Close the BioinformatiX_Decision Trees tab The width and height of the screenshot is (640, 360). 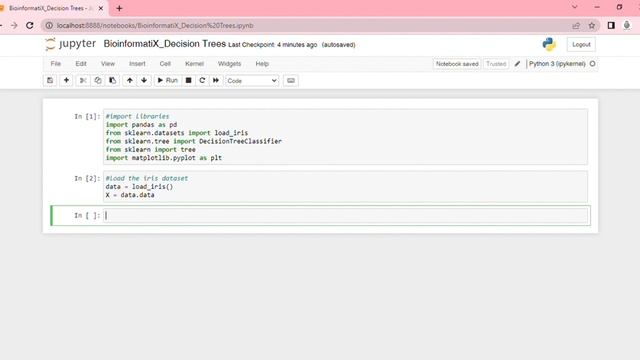(101, 8)
